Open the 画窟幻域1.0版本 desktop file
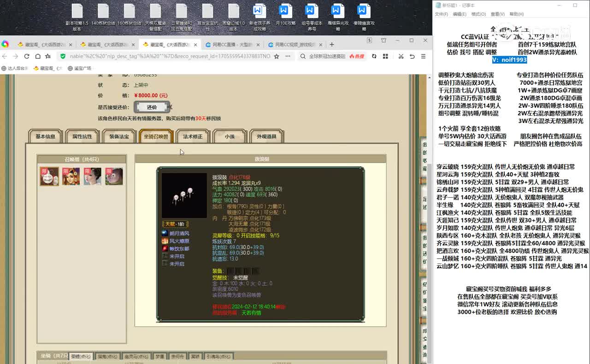The image size is (590, 364). pos(234,18)
